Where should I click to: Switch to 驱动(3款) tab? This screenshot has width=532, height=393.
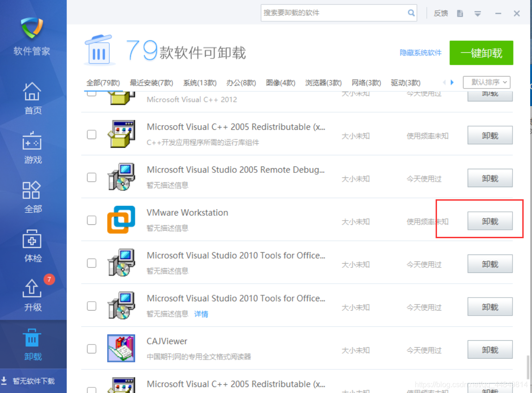405,83
